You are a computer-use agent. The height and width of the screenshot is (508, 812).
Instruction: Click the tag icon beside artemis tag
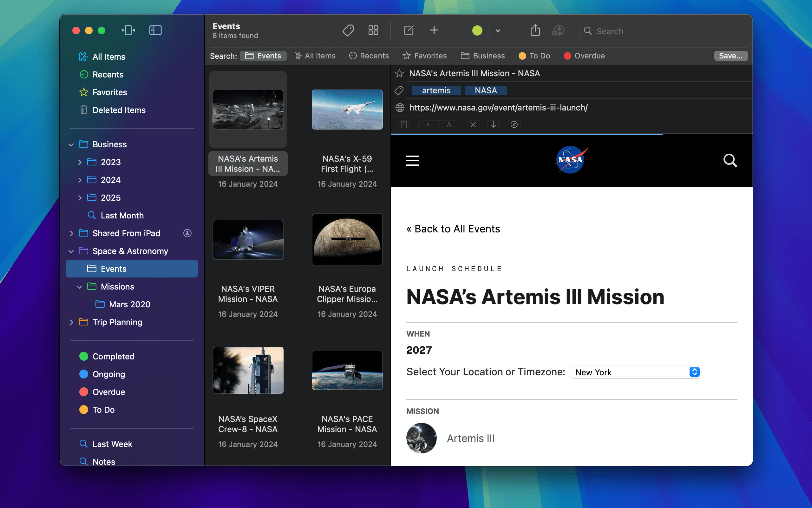click(x=399, y=90)
